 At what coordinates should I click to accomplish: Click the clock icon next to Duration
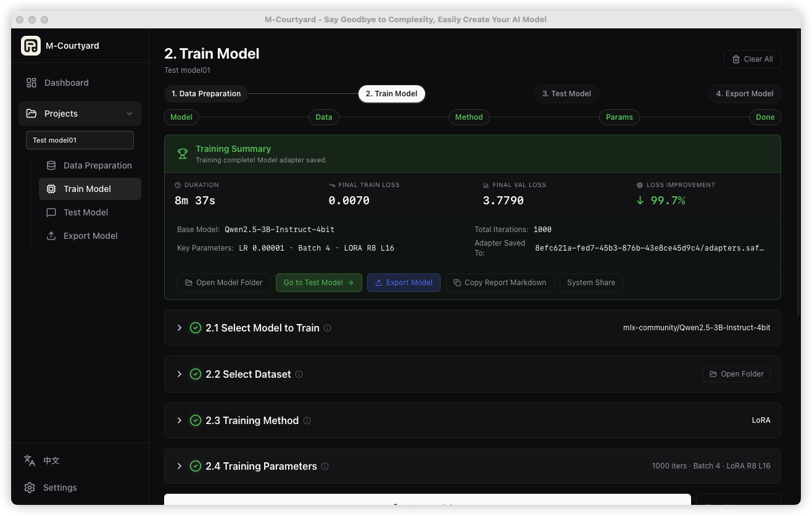coord(179,185)
